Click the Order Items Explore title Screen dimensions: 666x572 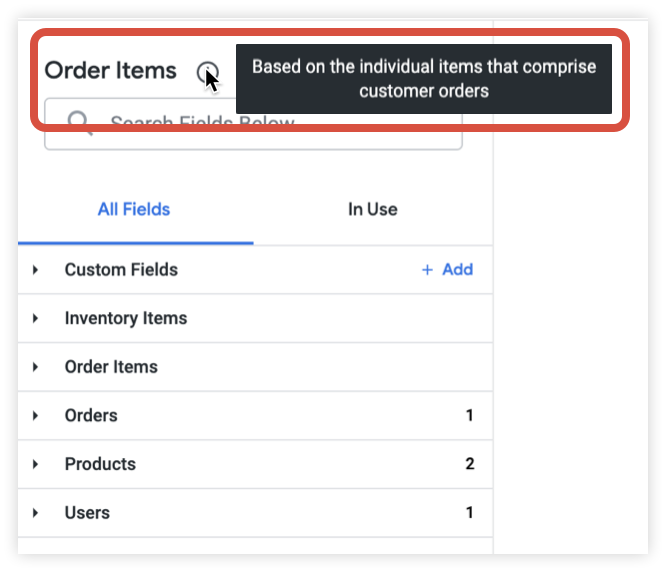[x=110, y=71]
